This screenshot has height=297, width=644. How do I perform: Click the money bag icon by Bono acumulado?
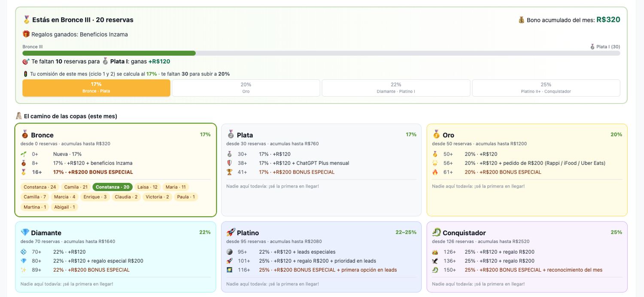(x=521, y=20)
